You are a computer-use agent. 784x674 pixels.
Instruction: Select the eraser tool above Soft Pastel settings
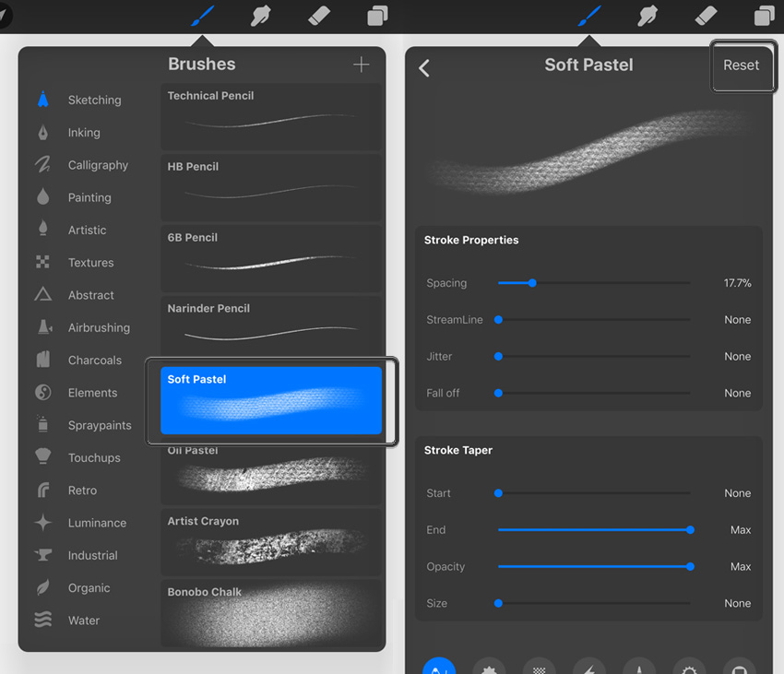706,16
